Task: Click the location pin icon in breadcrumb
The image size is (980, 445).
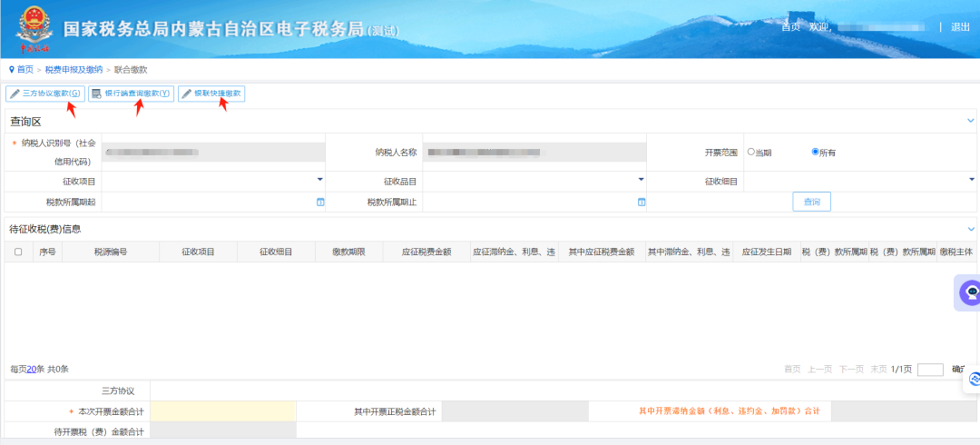Action: [11, 69]
